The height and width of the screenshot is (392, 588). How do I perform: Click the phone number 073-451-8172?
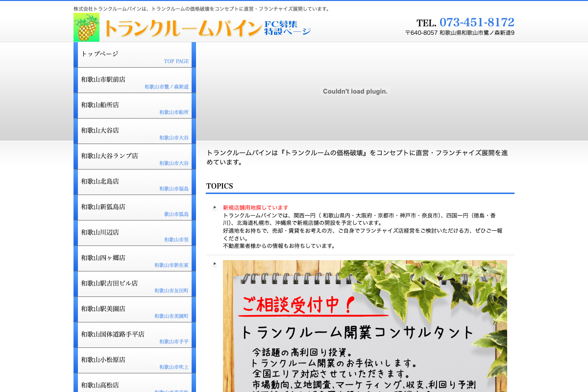pyautogui.click(x=477, y=23)
